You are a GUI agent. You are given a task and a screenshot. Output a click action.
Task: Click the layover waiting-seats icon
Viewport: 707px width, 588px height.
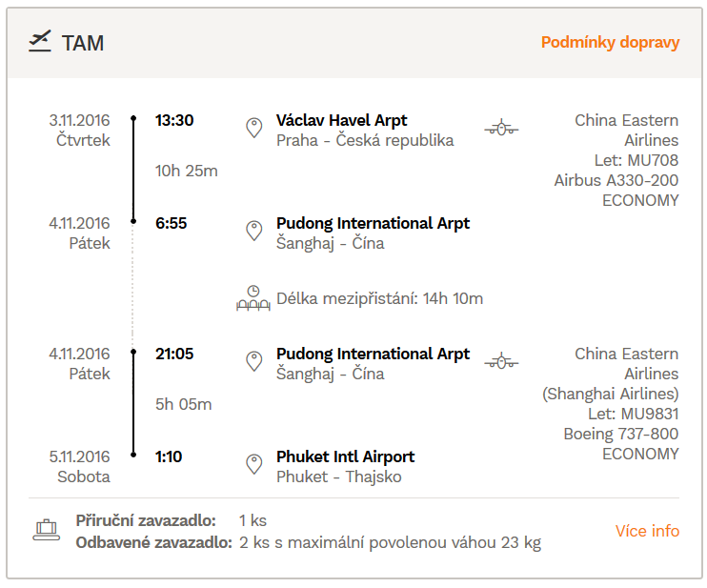pyautogui.click(x=253, y=298)
